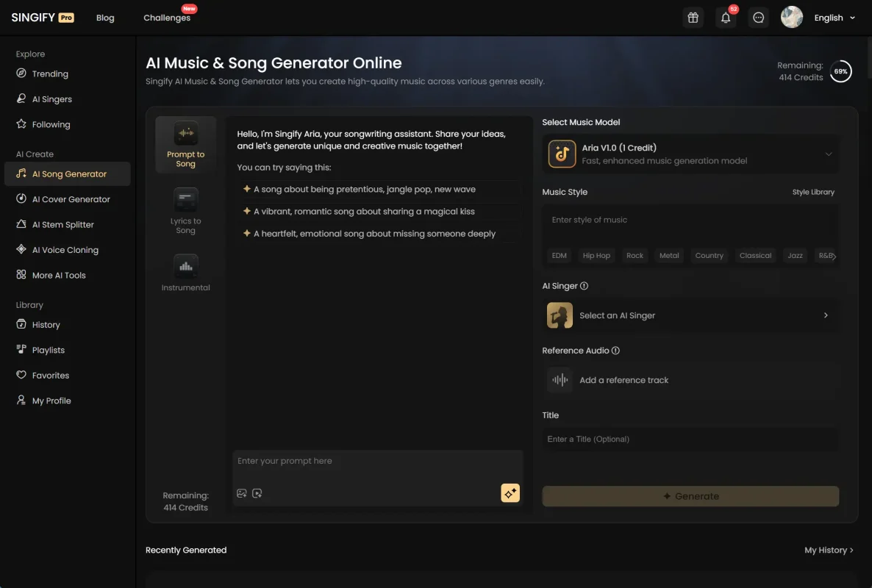Click the Singify Pro logo
The image size is (872, 588).
42,17
